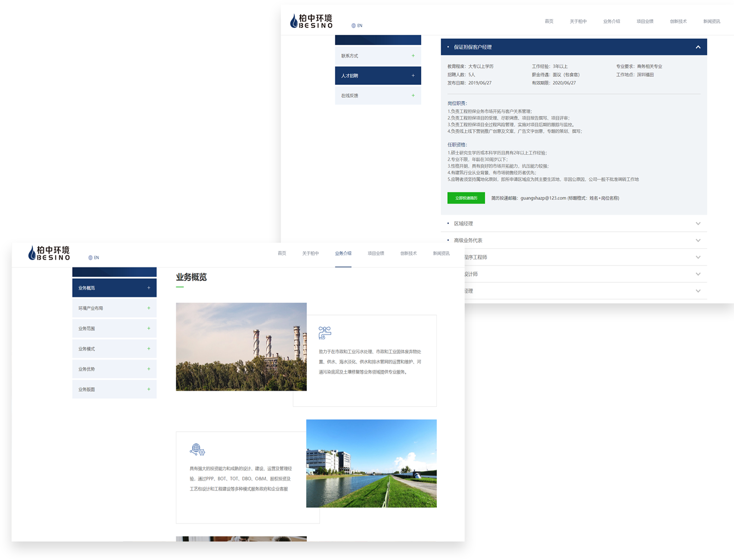This screenshot has height=560, width=734.
Task: Click the 工作地点 深圳福田 text
Action: [x=634, y=75]
